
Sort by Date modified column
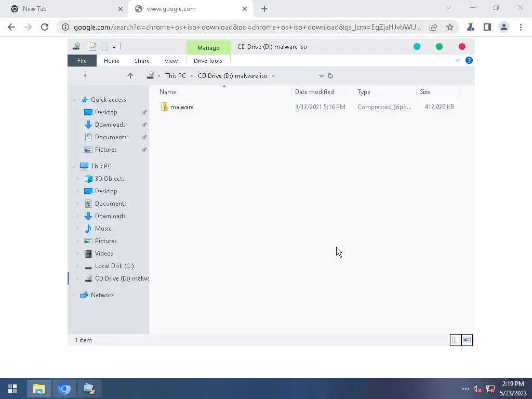point(323,92)
